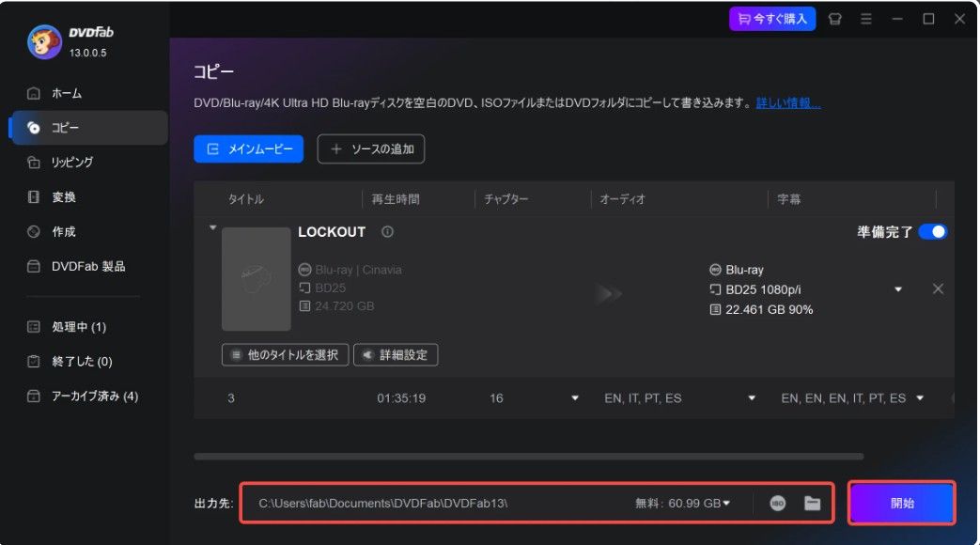This screenshot has height=545, width=980.
Task: Open the BD25 1080p/i output size dropdown
Action: [897, 289]
